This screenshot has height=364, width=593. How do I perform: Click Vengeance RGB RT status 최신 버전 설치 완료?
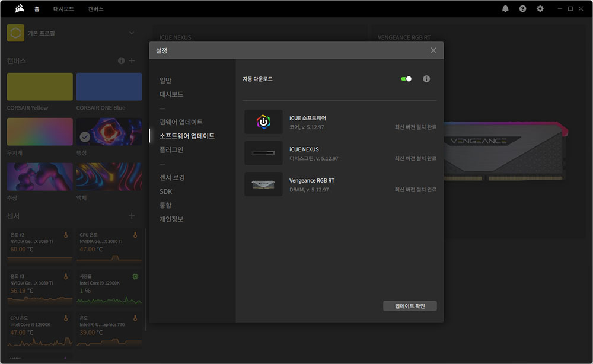point(415,189)
